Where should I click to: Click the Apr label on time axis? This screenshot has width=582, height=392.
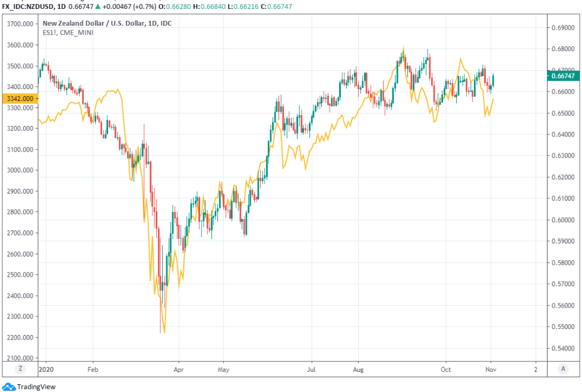click(179, 368)
